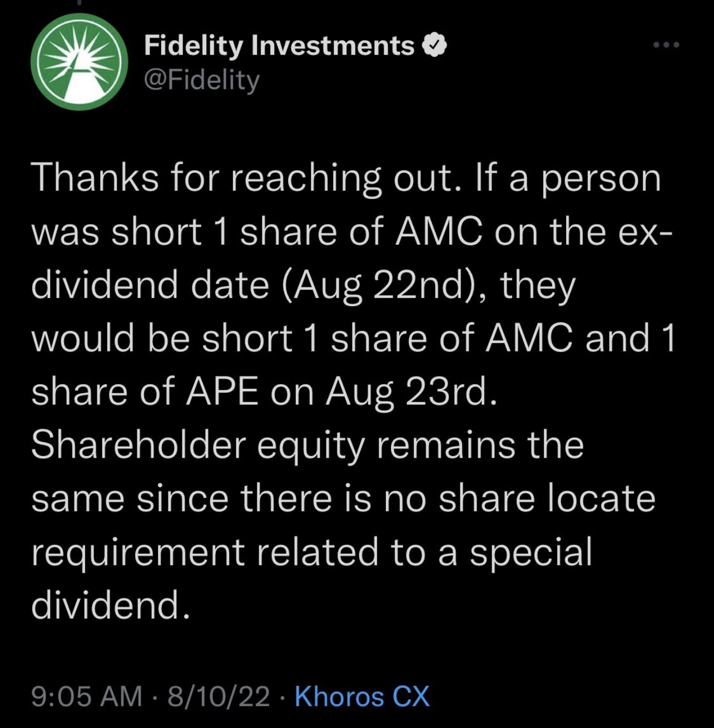Open the Khoros CX source link

tap(362, 696)
